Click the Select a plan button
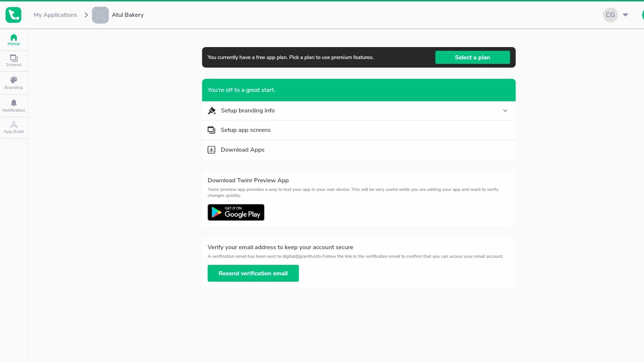This screenshot has width=644, height=362. [472, 57]
